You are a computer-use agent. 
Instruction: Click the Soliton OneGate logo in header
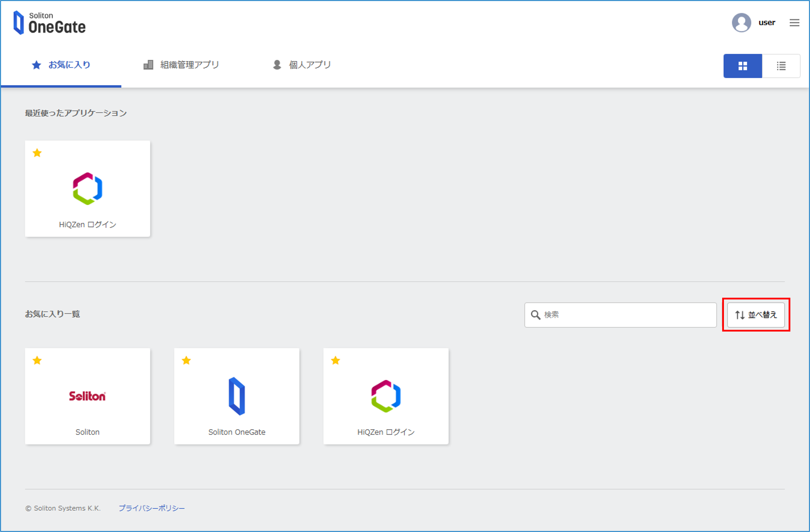pos(50,23)
